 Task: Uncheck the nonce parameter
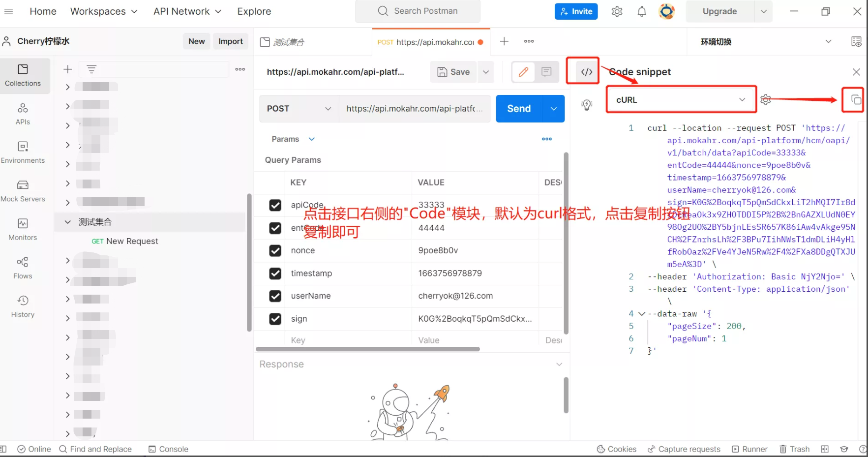click(275, 251)
